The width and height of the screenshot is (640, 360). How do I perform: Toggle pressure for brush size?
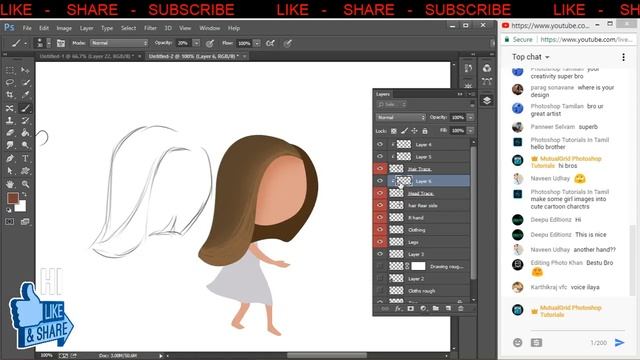point(288,43)
